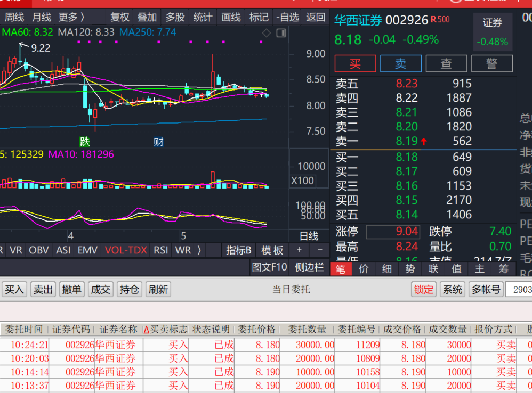Click the red 买 buy button
The height and width of the screenshot is (393, 532).
pyautogui.click(x=355, y=63)
